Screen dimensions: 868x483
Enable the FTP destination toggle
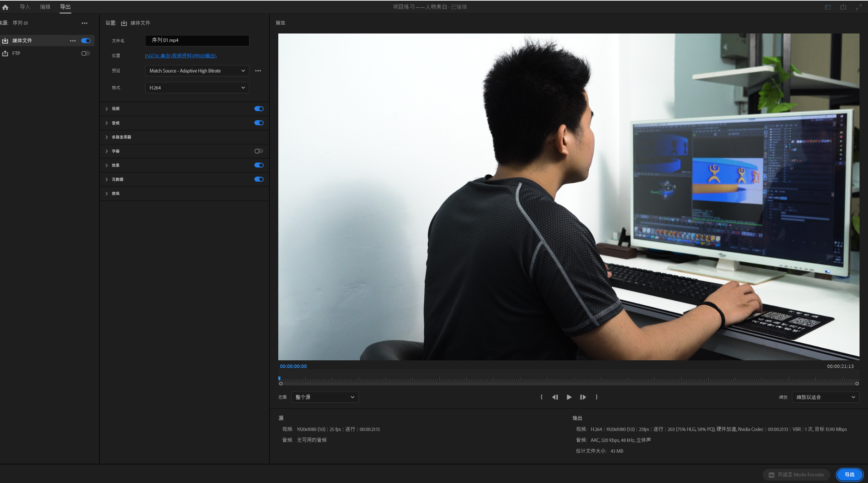(85, 54)
